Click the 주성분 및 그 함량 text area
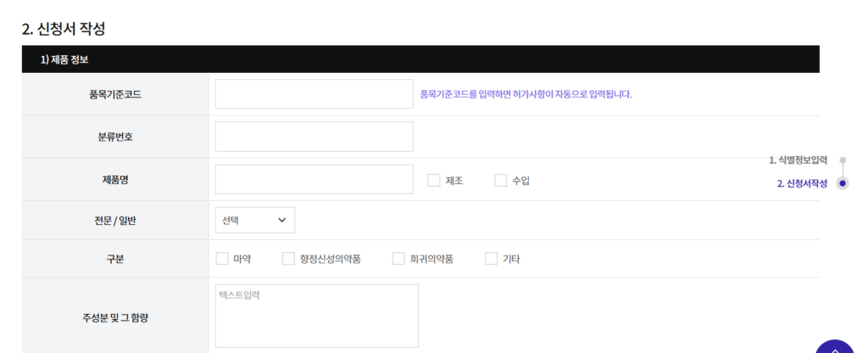Screen dimensions: 868x353 click(316, 316)
